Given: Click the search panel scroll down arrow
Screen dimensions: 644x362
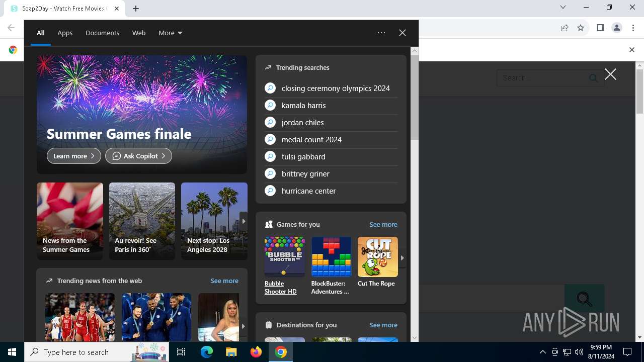Looking at the screenshot, I should pos(415,338).
